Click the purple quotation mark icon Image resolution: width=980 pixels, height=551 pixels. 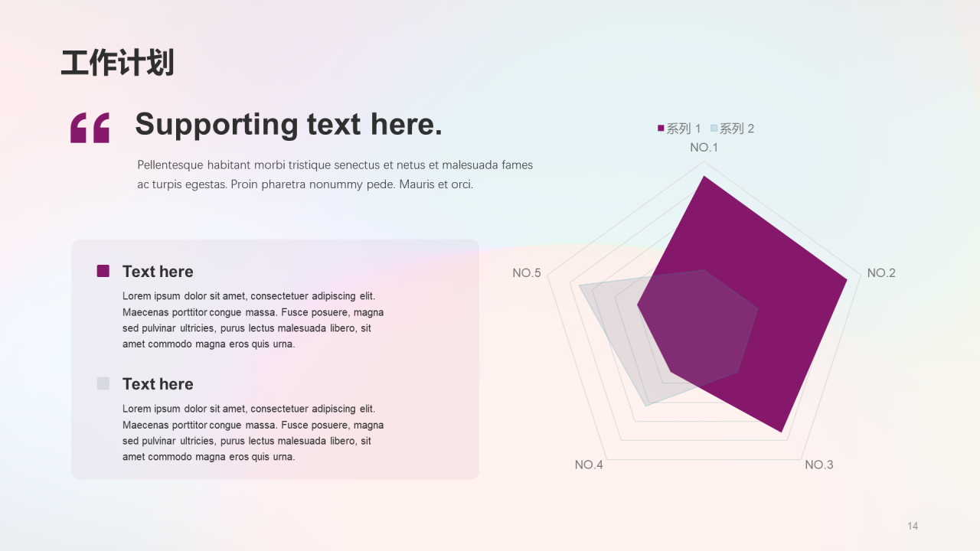point(90,128)
